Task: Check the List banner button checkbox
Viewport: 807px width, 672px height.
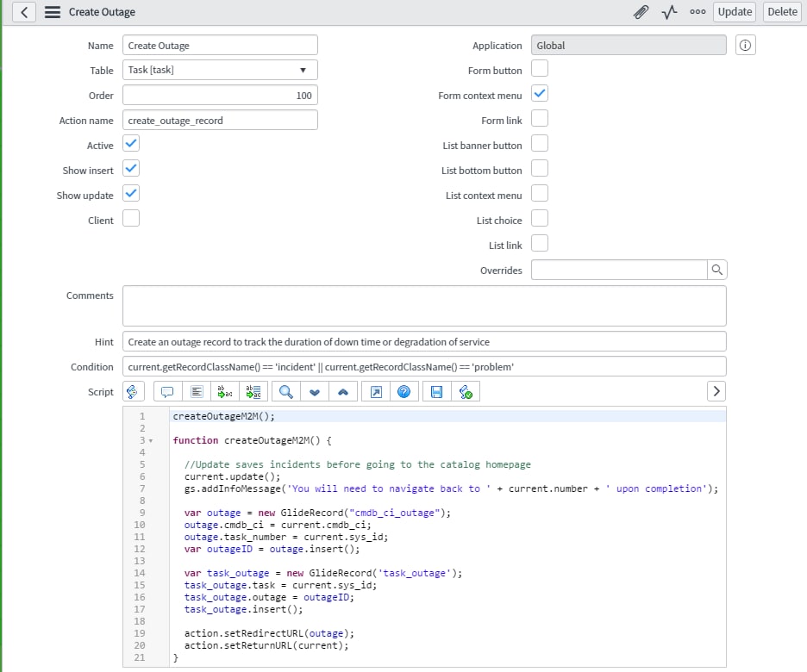Action: (540, 143)
